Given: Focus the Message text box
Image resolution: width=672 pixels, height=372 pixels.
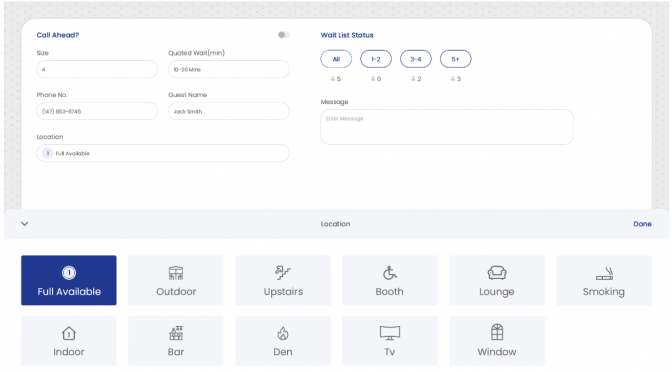Looking at the screenshot, I should 447,127.
